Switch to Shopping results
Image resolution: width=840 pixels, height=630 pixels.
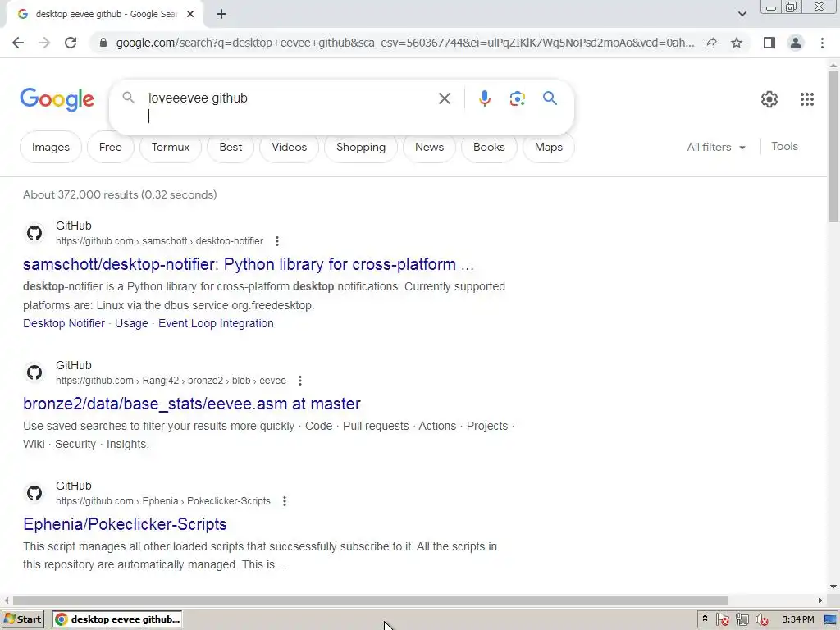pyautogui.click(x=361, y=147)
